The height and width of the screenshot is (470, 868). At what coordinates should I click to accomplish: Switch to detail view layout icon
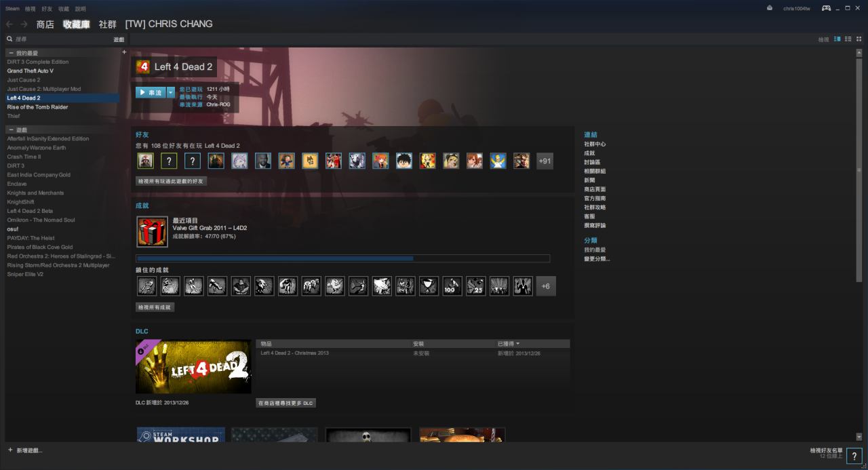click(x=837, y=39)
